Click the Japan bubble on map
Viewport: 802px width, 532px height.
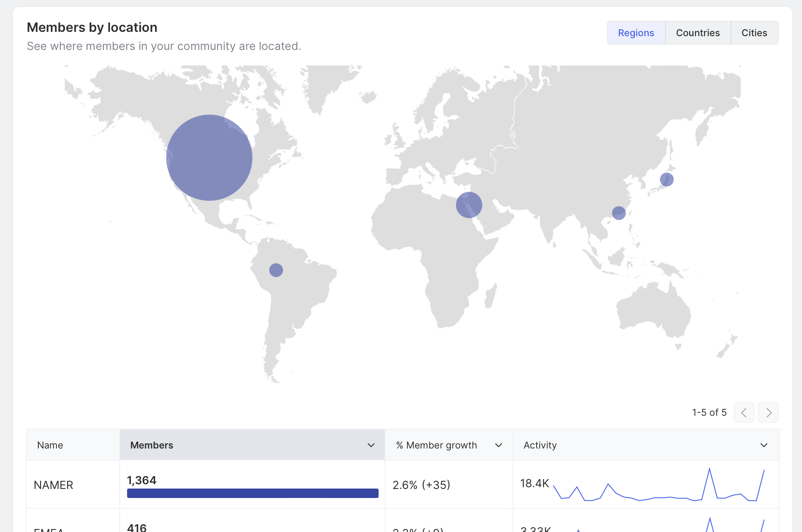[x=667, y=179]
